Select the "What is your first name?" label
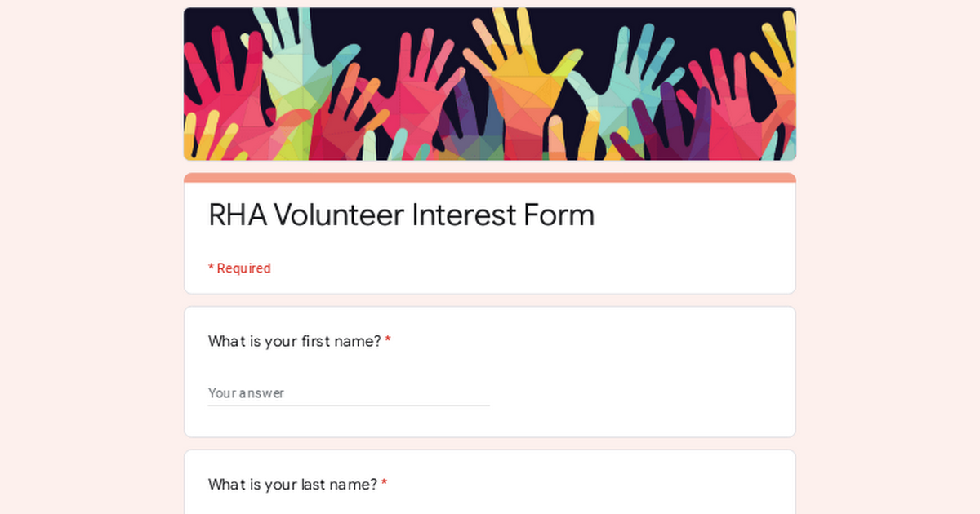Image resolution: width=980 pixels, height=514 pixels. click(294, 341)
